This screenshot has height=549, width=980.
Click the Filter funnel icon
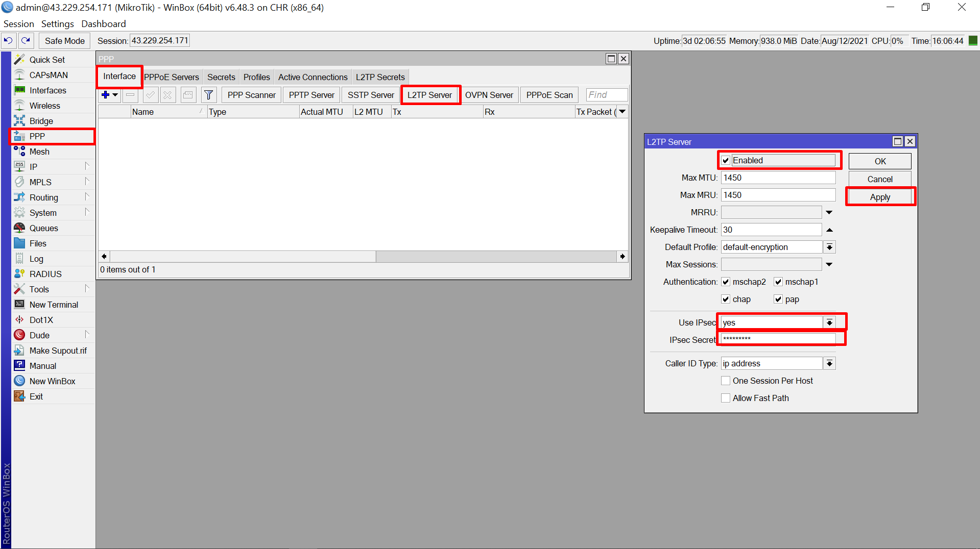click(208, 95)
